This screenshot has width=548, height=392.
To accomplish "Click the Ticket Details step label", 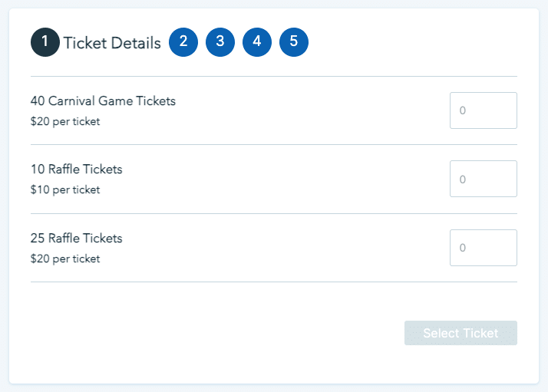I will [x=112, y=43].
